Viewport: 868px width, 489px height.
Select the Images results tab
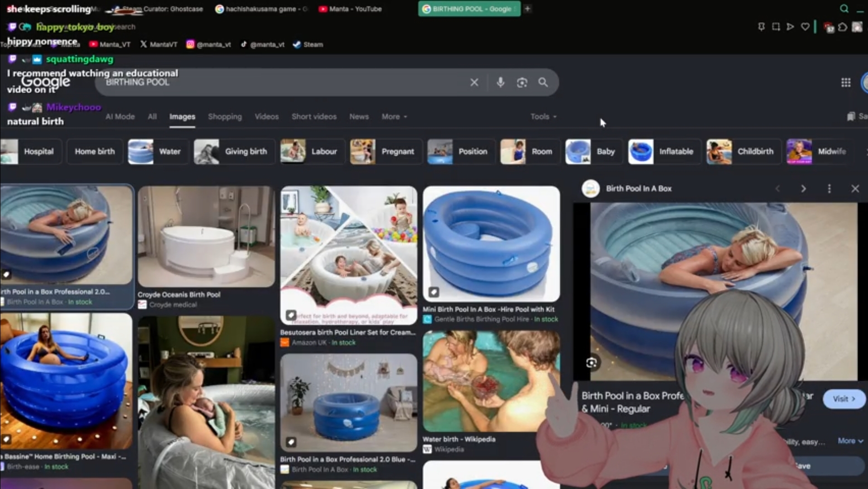[x=182, y=117]
